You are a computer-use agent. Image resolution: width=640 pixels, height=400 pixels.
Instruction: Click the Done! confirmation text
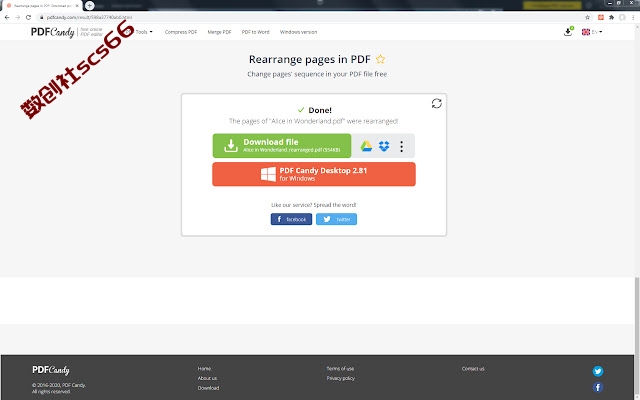[x=320, y=110]
